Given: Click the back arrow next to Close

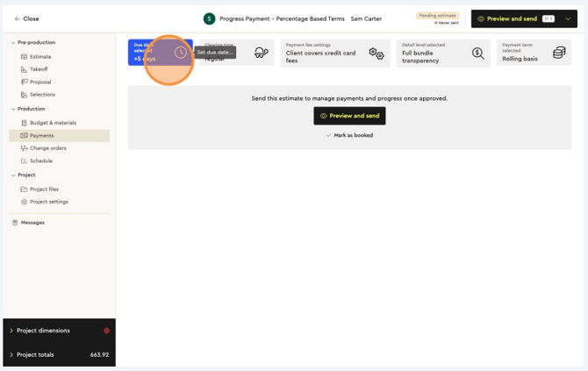Looking at the screenshot, I should 18,18.
